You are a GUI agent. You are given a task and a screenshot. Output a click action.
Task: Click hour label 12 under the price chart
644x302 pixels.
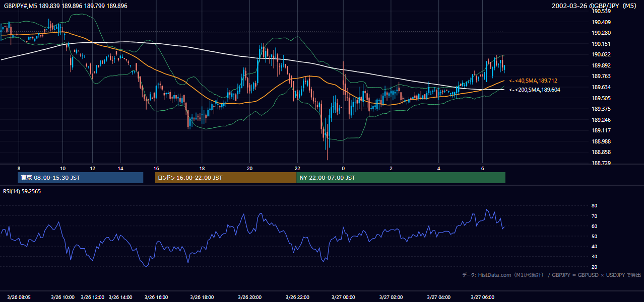pyautogui.click(x=92, y=169)
